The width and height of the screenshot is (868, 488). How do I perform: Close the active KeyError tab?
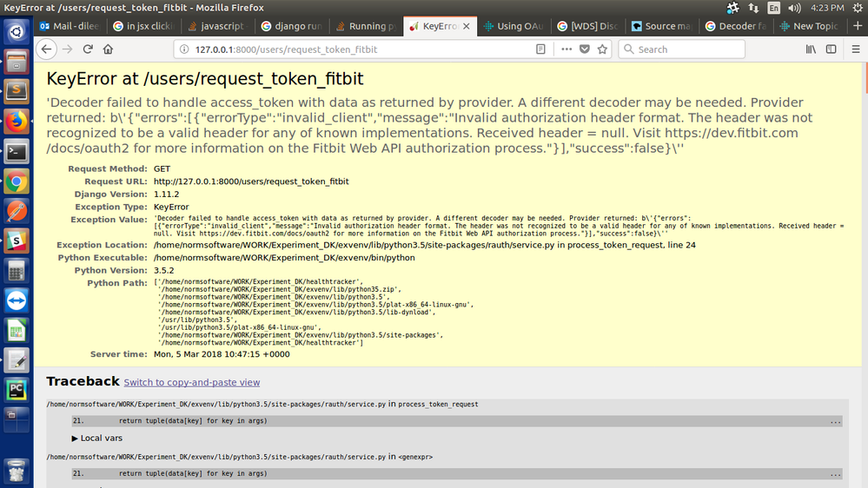coord(467,26)
